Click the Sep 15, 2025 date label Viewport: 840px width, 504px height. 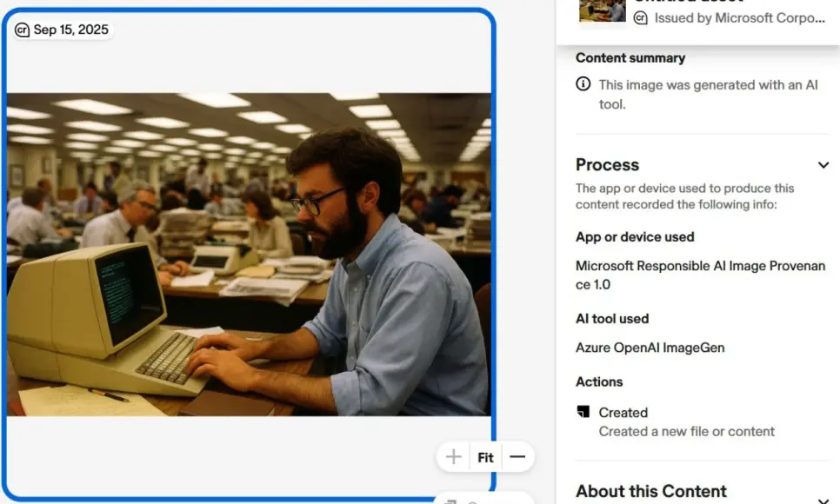pyautogui.click(x=70, y=30)
